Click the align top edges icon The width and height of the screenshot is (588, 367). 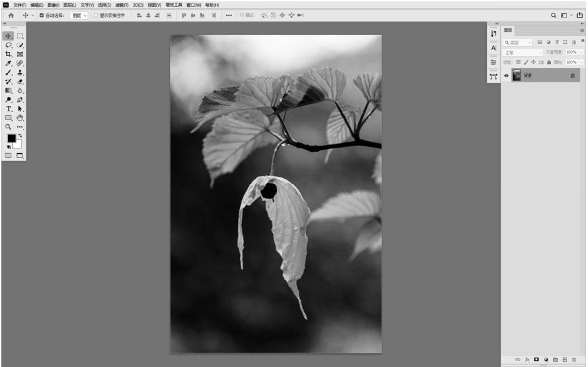(x=183, y=16)
